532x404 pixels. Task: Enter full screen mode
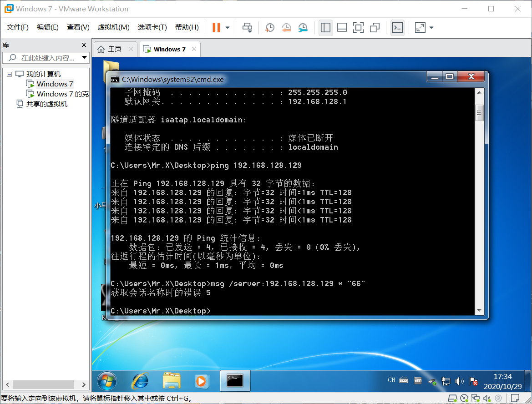(358, 27)
